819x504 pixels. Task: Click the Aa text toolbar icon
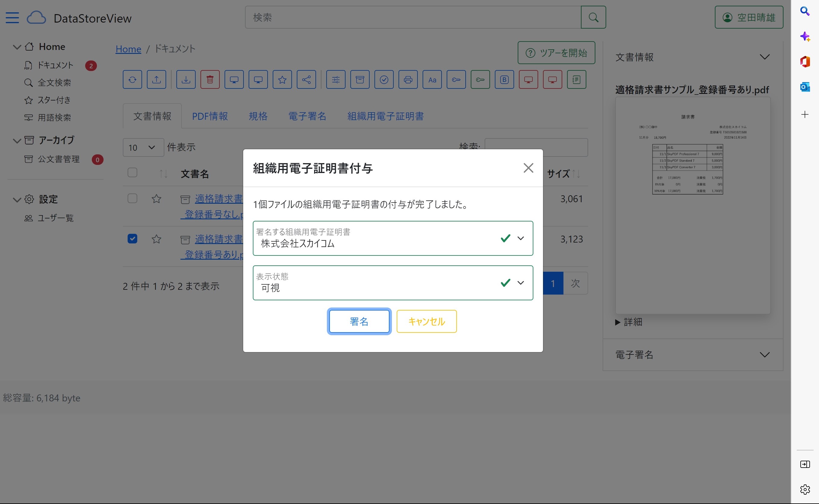[x=432, y=80]
